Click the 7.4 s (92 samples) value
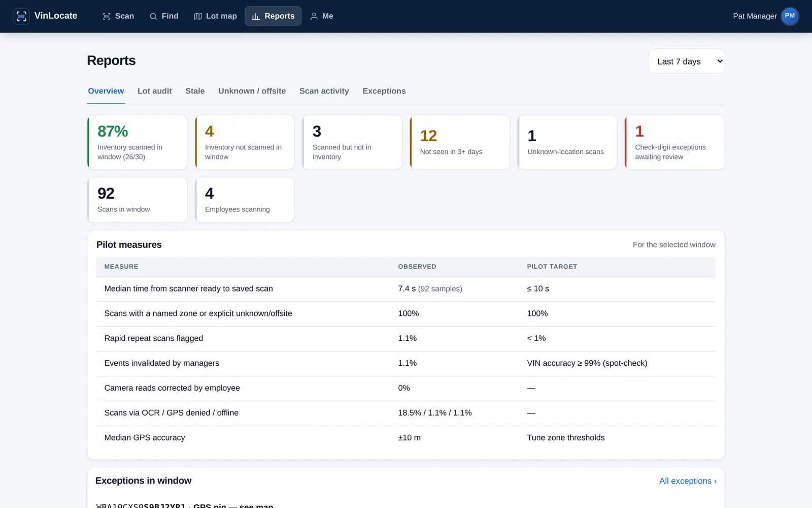This screenshot has height=508, width=812. pos(430,289)
